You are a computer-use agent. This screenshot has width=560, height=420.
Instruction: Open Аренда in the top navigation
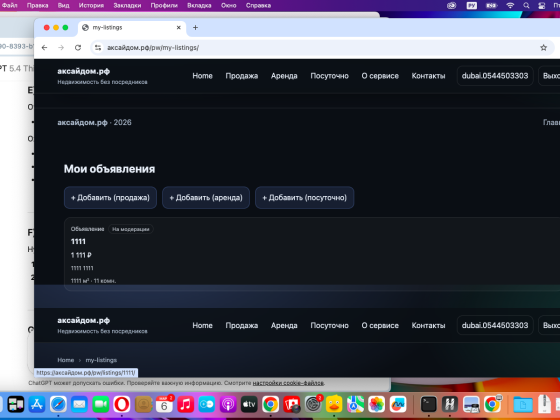(284, 76)
